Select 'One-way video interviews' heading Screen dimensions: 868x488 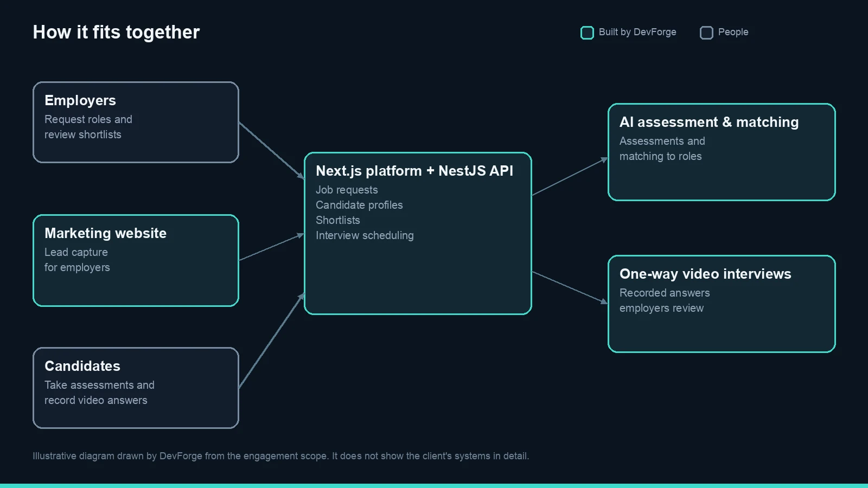(705, 274)
